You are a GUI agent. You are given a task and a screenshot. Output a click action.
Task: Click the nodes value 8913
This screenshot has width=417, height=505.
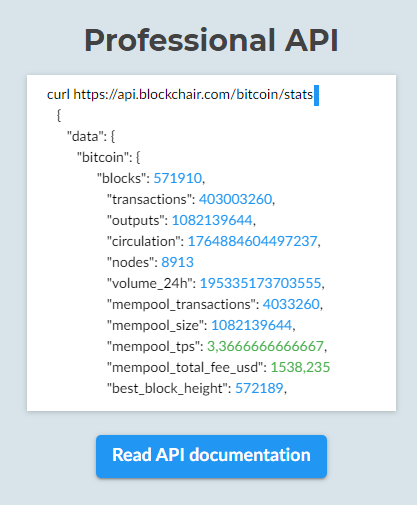pyautogui.click(x=177, y=262)
